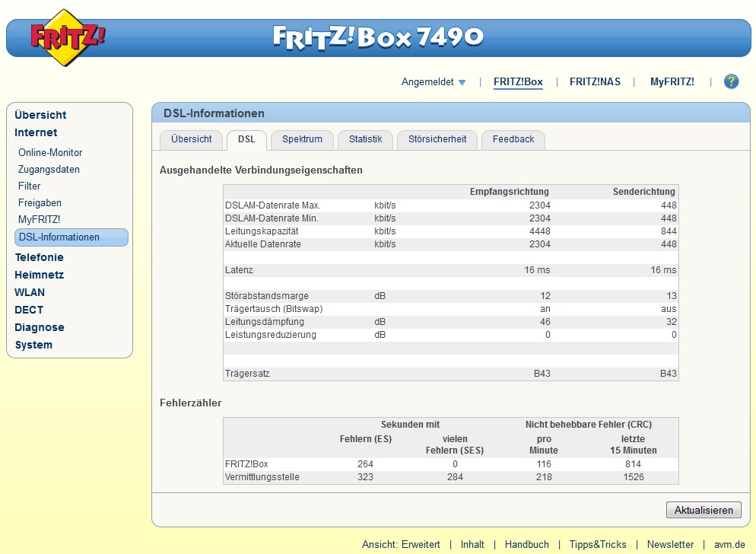
Task: Click the Störabstandsmarge row label
Action: tap(267, 296)
